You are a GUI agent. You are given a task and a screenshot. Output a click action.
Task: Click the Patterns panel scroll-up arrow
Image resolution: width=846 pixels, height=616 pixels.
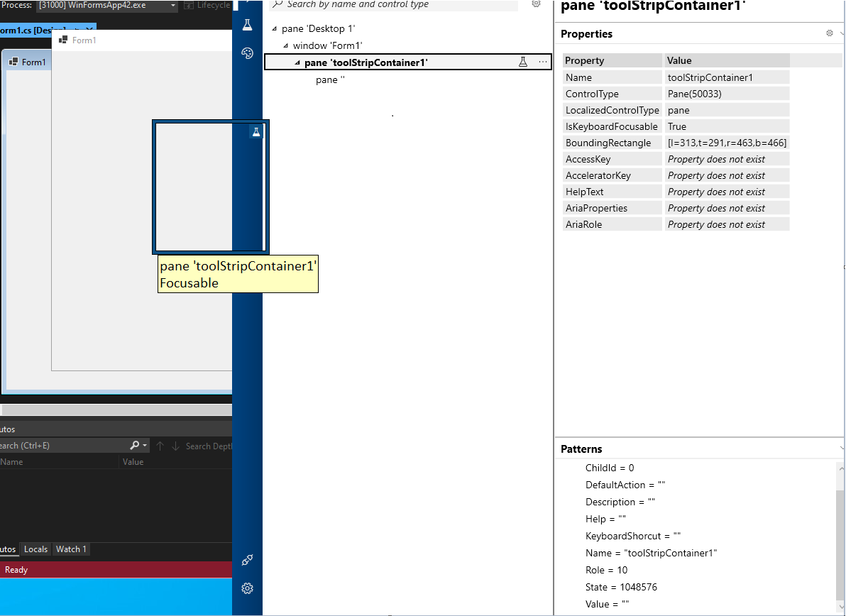[840, 469]
